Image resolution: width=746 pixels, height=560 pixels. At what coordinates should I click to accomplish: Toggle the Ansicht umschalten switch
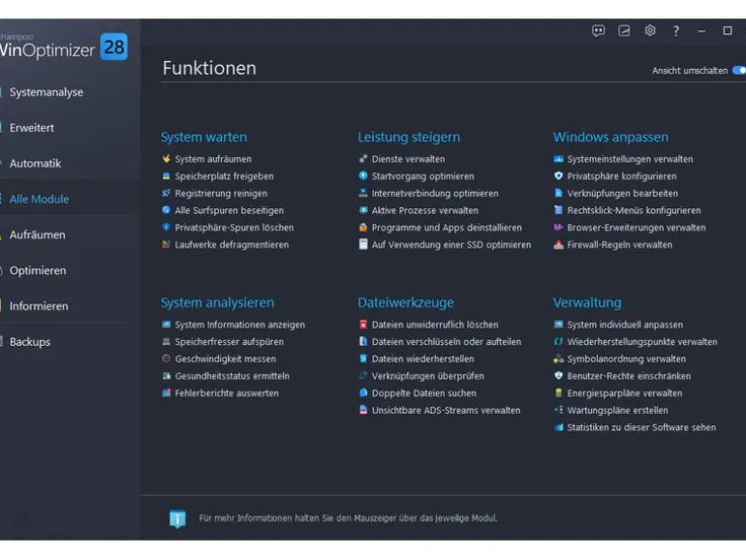(x=739, y=71)
